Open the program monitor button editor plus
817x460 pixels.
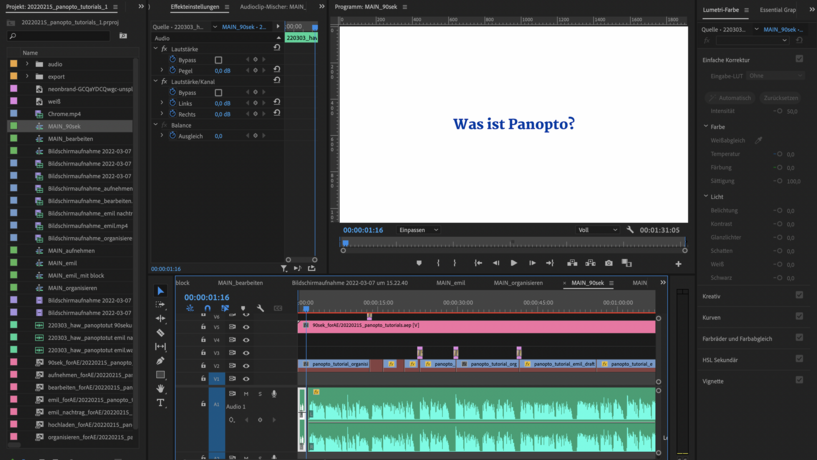pos(678,264)
